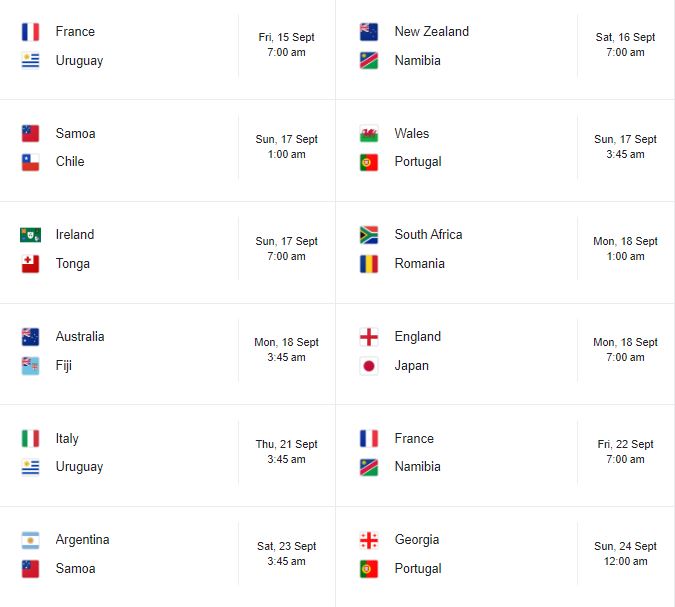Open the Chile team name link

click(70, 162)
